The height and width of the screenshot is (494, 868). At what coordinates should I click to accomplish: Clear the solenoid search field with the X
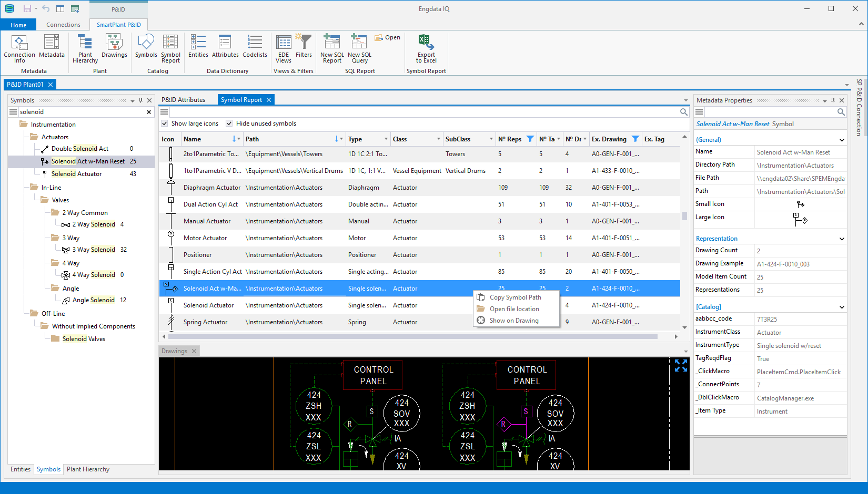point(149,112)
